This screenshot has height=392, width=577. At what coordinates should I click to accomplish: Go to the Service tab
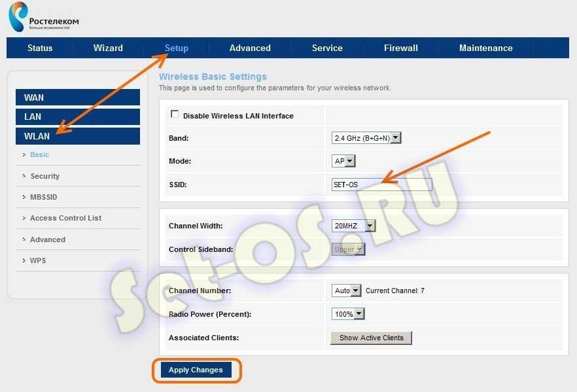[x=327, y=48]
